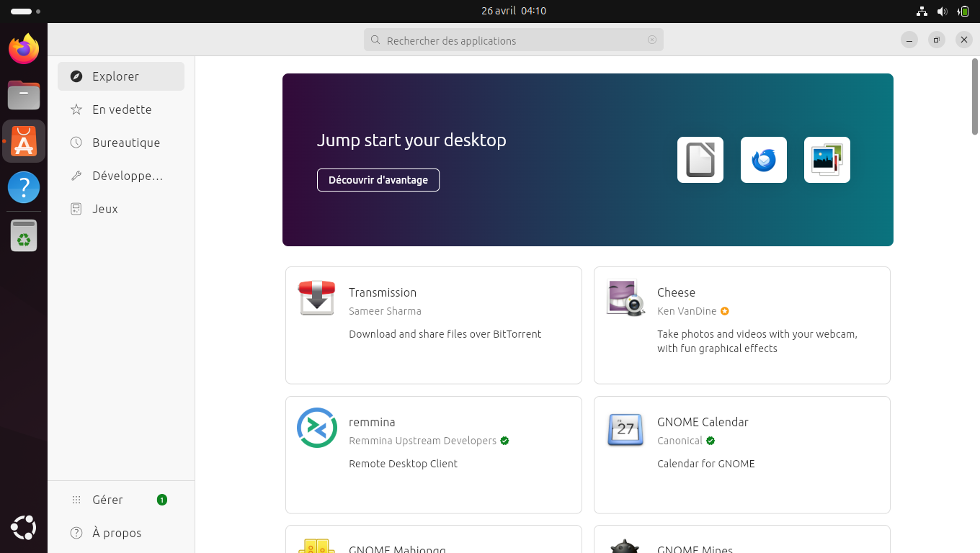Click the Ken VanDine publisher name

[687, 311]
